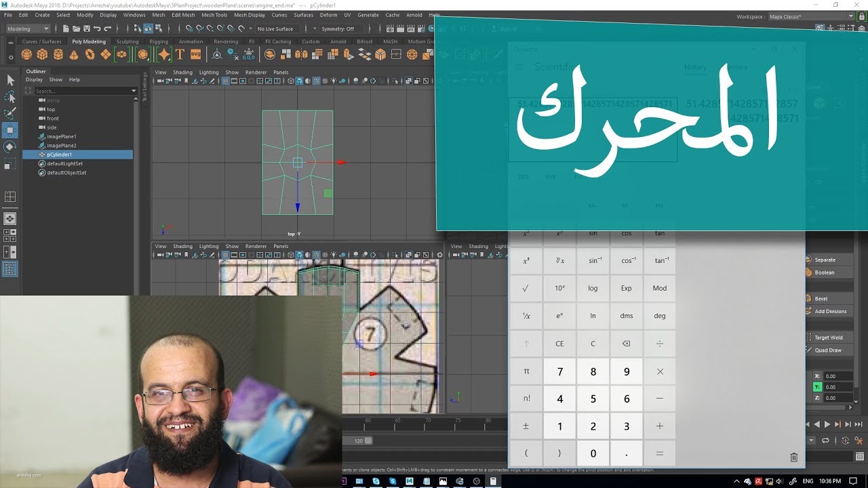Open the File menu
Viewport: 868px width, 488px height.
point(8,15)
